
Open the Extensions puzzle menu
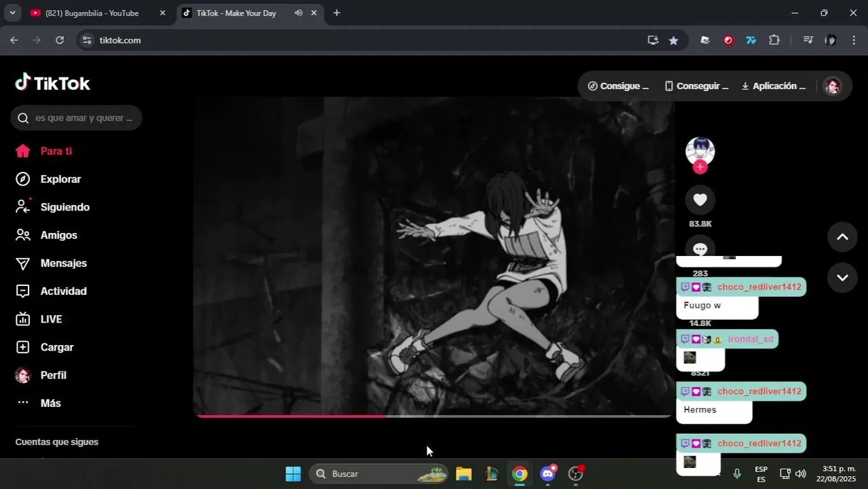point(774,40)
